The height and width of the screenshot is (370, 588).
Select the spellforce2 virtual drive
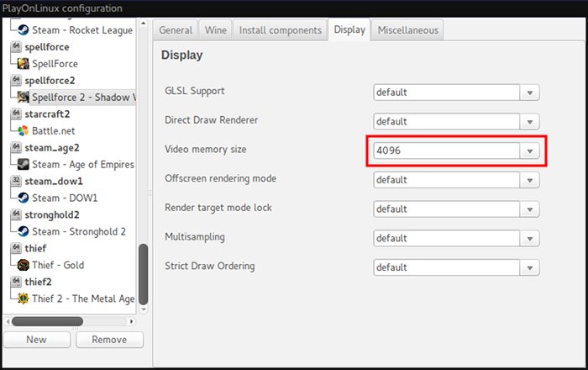click(x=50, y=80)
